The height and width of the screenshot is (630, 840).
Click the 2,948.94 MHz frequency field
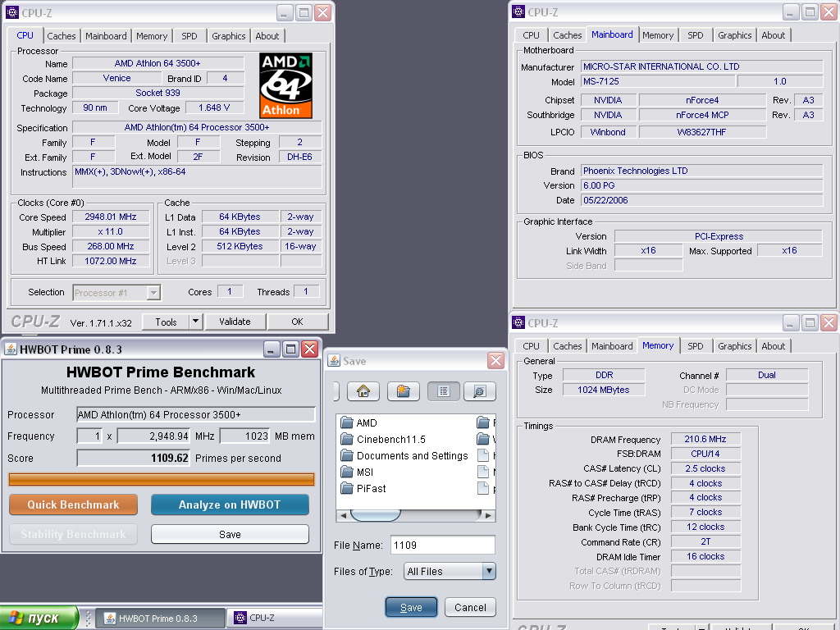point(153,436)
